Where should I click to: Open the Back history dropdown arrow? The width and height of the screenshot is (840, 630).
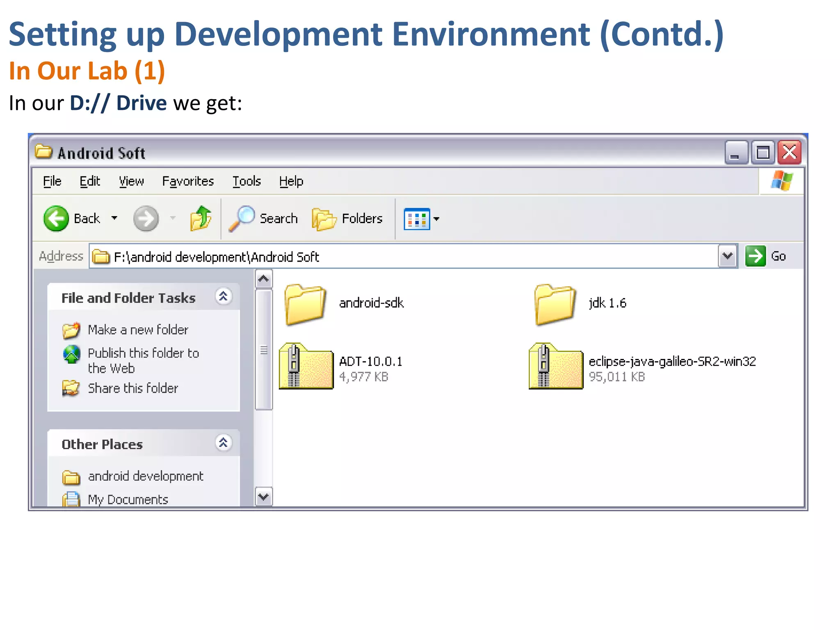114,218
